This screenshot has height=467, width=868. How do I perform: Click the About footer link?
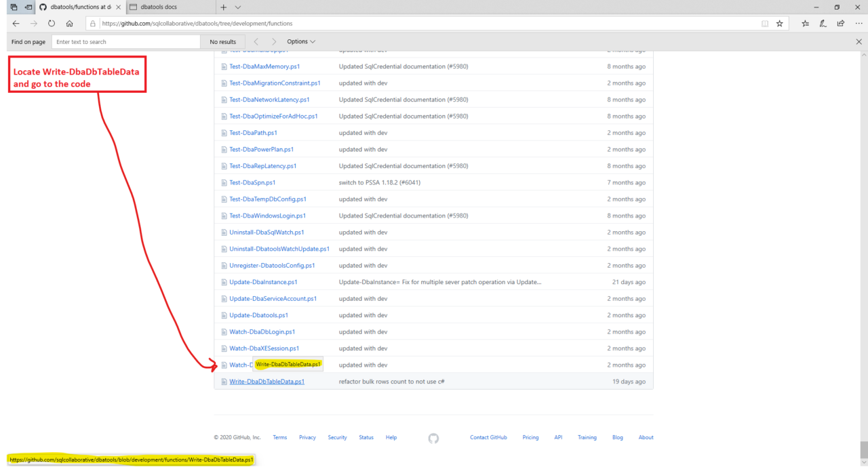tap(646, 438)
